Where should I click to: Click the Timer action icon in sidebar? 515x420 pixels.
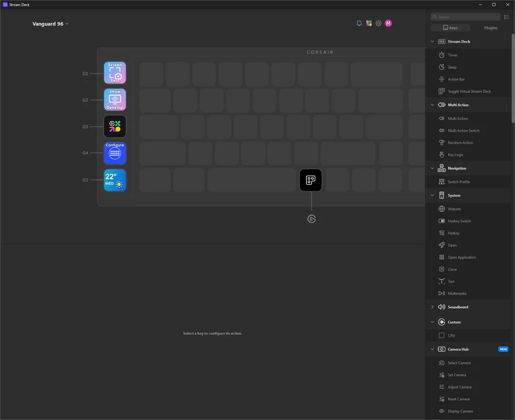[441, 55]
